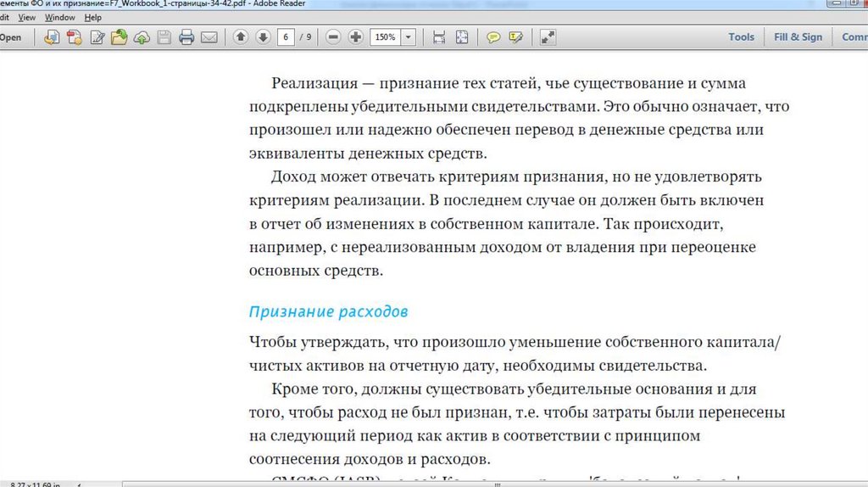The width and height of the screenshot is (868, 487).
Task: Click the word 'Реализация' in the first paragraph
Action: [x=314, y=83]
